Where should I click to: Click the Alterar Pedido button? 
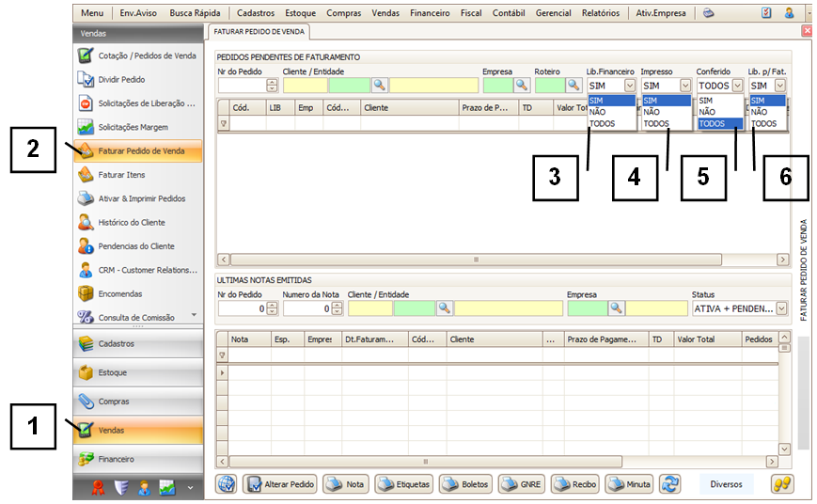coord(280,484)
